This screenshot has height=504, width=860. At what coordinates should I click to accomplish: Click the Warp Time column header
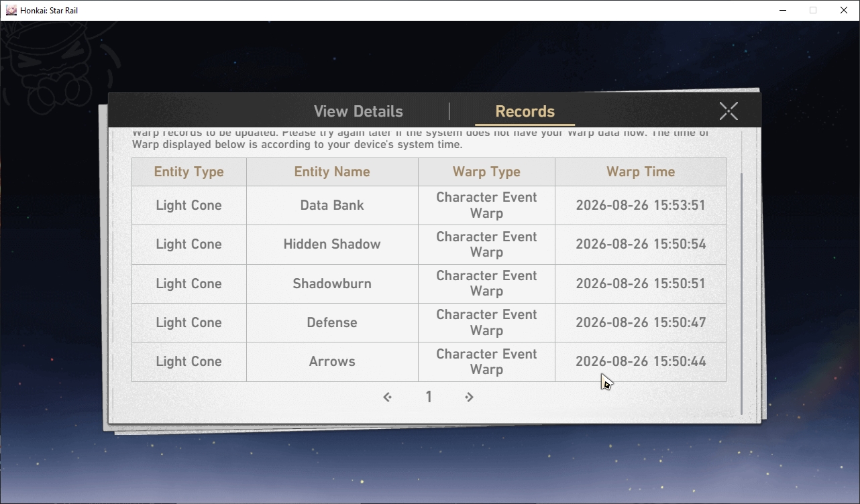pyautogui.click(x=641, y=172)
